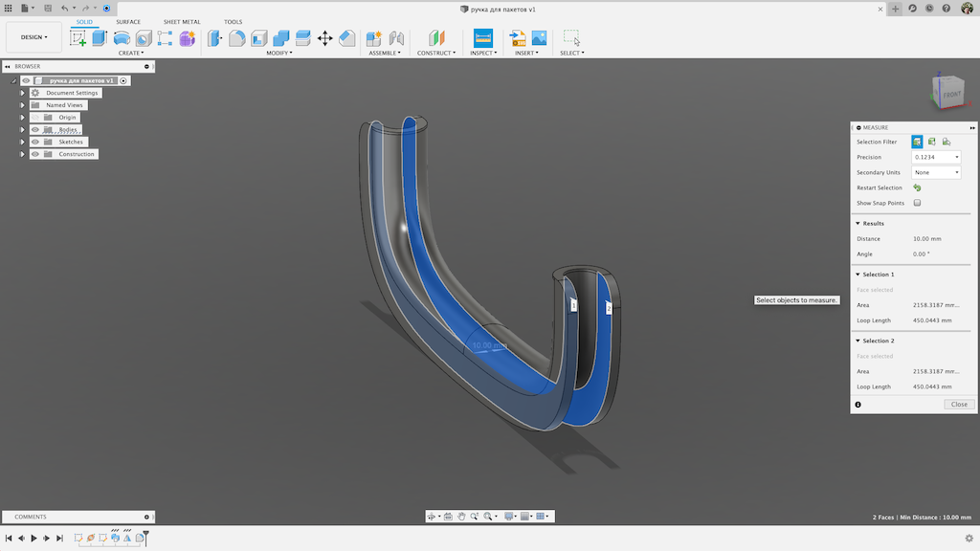Toggle visibility of the Sketches folder
980x551 pixels.
coord(35,142)
